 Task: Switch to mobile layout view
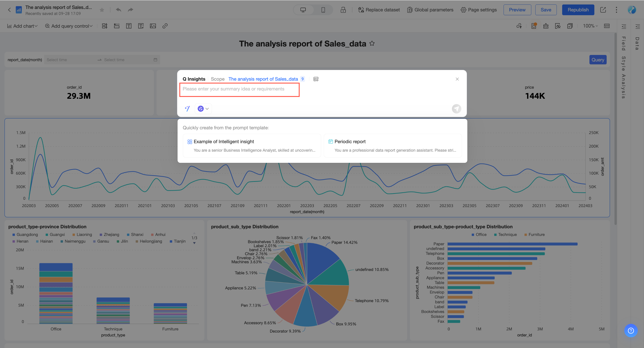323,10
